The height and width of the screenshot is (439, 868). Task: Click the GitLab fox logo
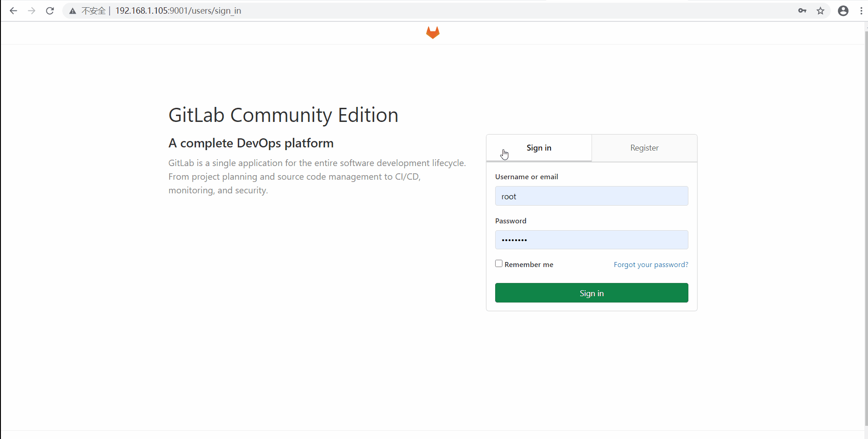pyautogui.click(x=433, y=32)
